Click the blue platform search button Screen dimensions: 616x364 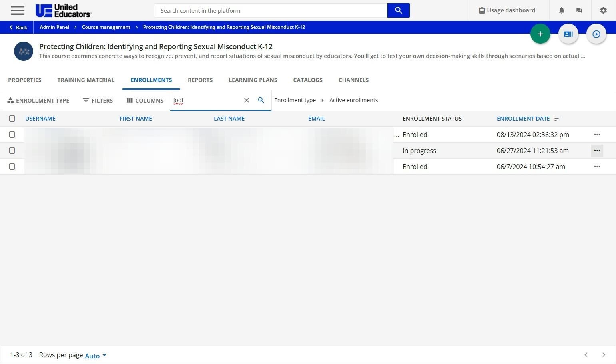pos(398,10)
